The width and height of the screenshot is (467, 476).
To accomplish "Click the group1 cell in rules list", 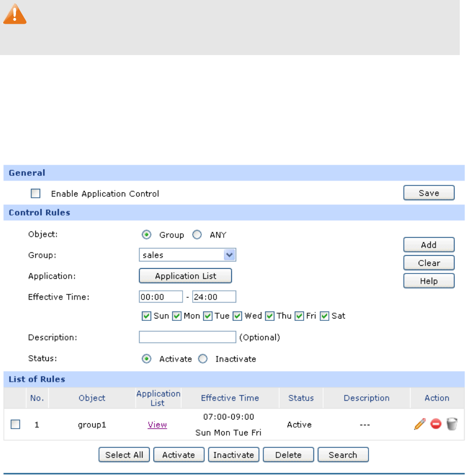I will pos(92,425).
